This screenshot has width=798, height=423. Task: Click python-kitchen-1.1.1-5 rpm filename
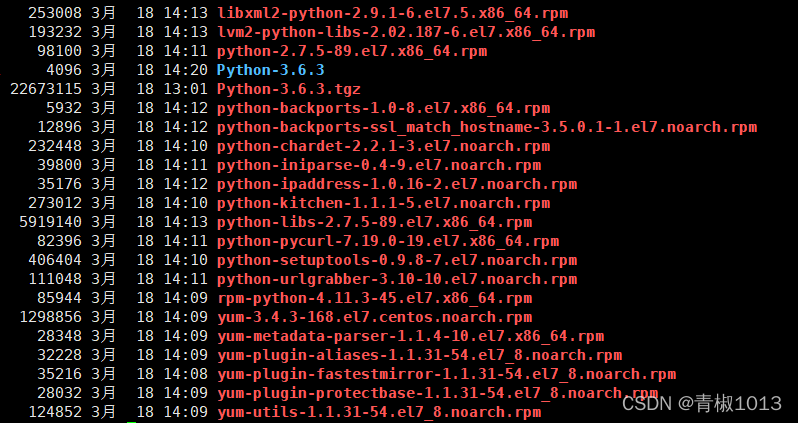[384, 204]
